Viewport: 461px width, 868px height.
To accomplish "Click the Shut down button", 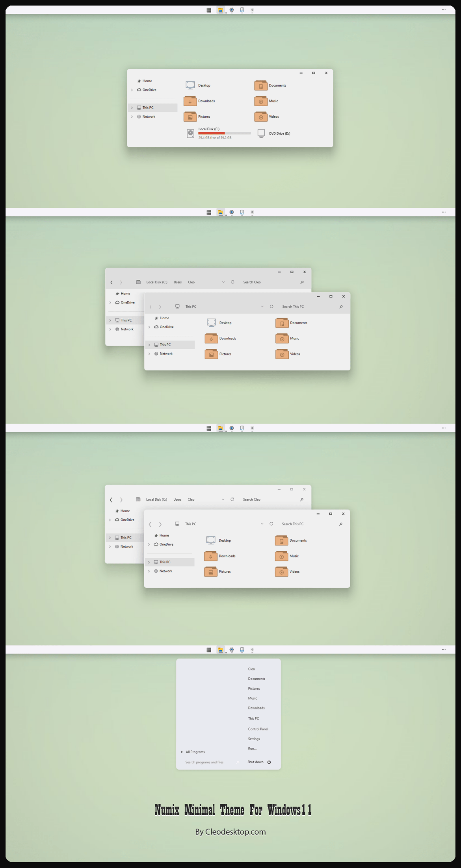I will click(255, 762).
